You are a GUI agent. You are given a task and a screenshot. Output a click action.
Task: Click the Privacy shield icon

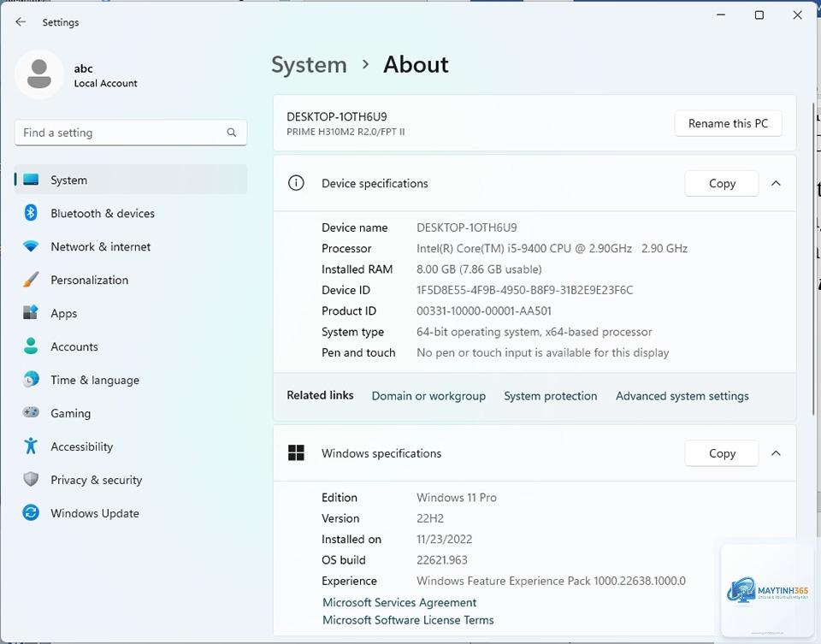point(31,479)
